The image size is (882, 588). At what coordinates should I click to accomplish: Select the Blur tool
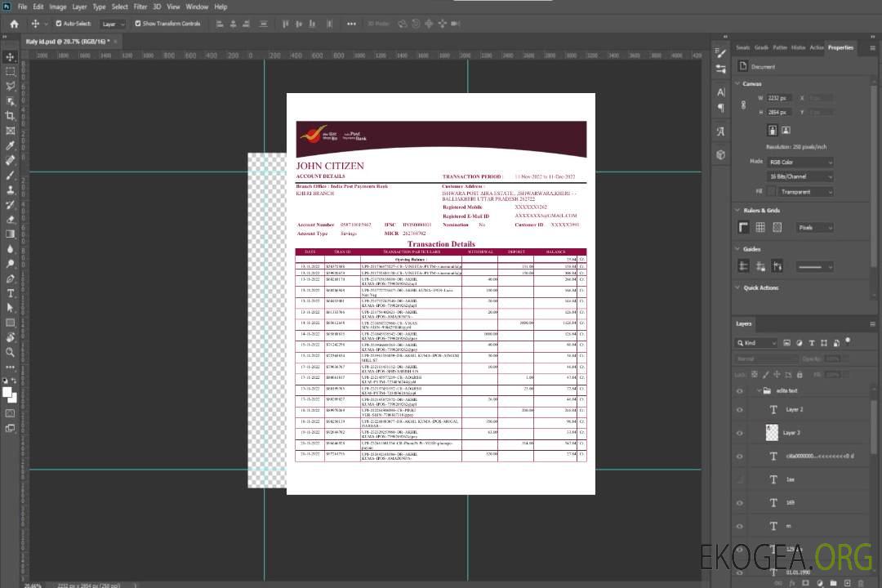point(10,249)
